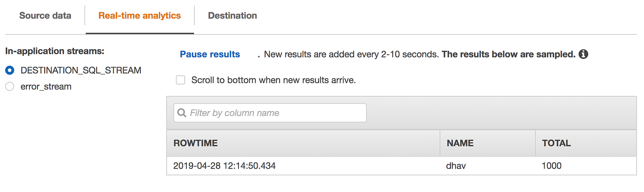Image resolution: width=644 pixels, height=192 pixels.
Task: Click the error_stream label text
Action: 46,87
